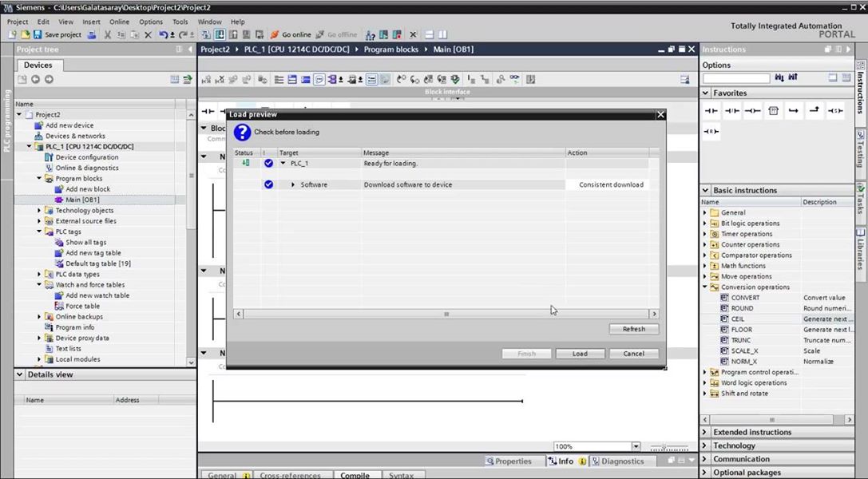Screen dimensions: 868x479
Task: Insert a normally closed contact from Favorites
Action: pos(731,111)
